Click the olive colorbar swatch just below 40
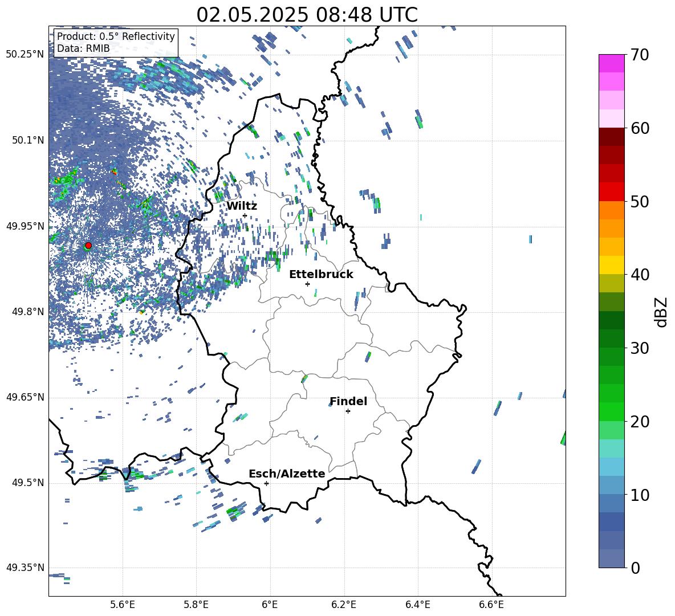The image size is (675, 616). [x=611, y=283]
